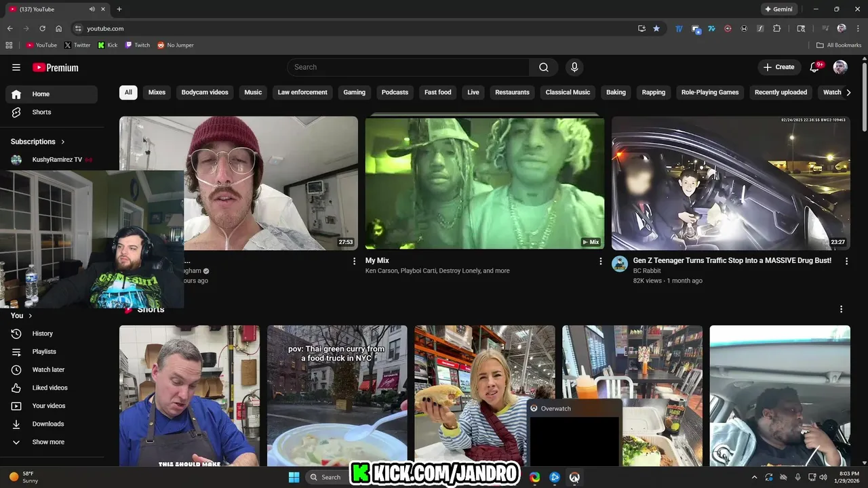Mute the tab via the speaker icon
Image resolution: width=868 pixels, height=488 pixels.
pos(92,9)
